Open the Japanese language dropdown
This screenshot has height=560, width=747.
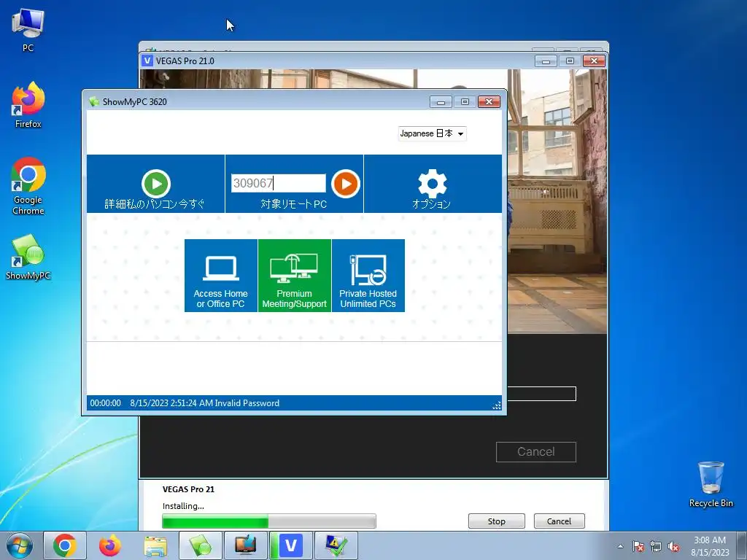click(432, 133)
